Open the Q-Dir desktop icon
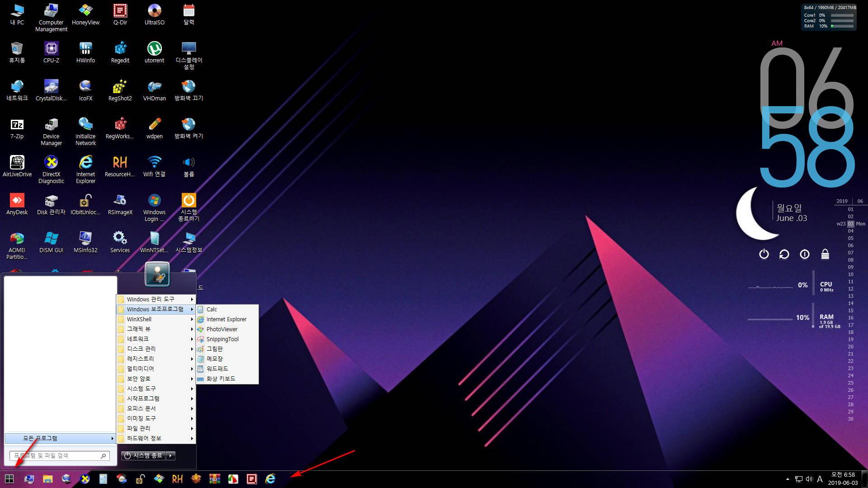This screenshot has width=868, height=488. click(120, 14)
